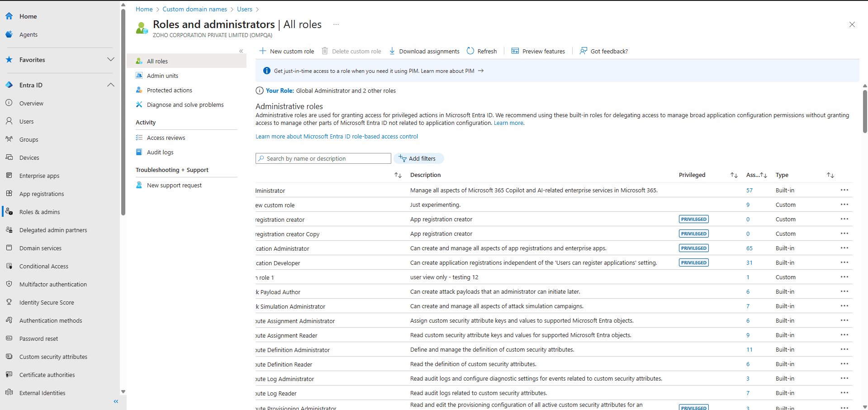868x410 pixels.
Task: Click the search by name or description field
Action: click(323, 158)
